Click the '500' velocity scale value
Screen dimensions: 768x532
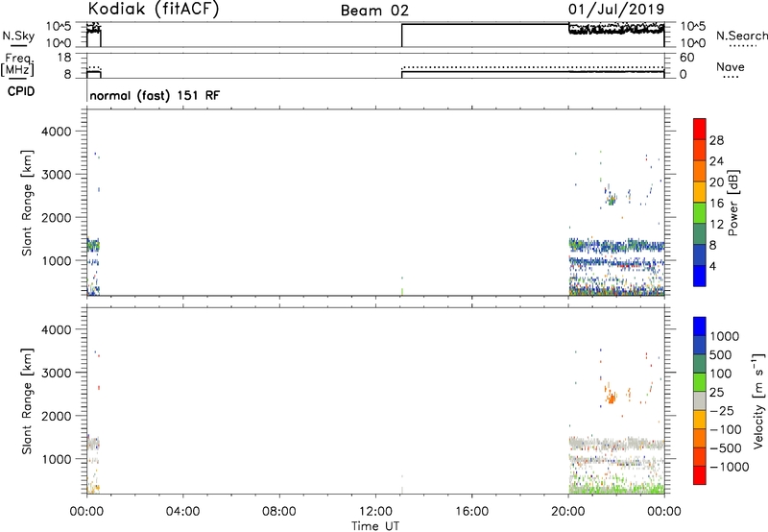click(721, 355)
